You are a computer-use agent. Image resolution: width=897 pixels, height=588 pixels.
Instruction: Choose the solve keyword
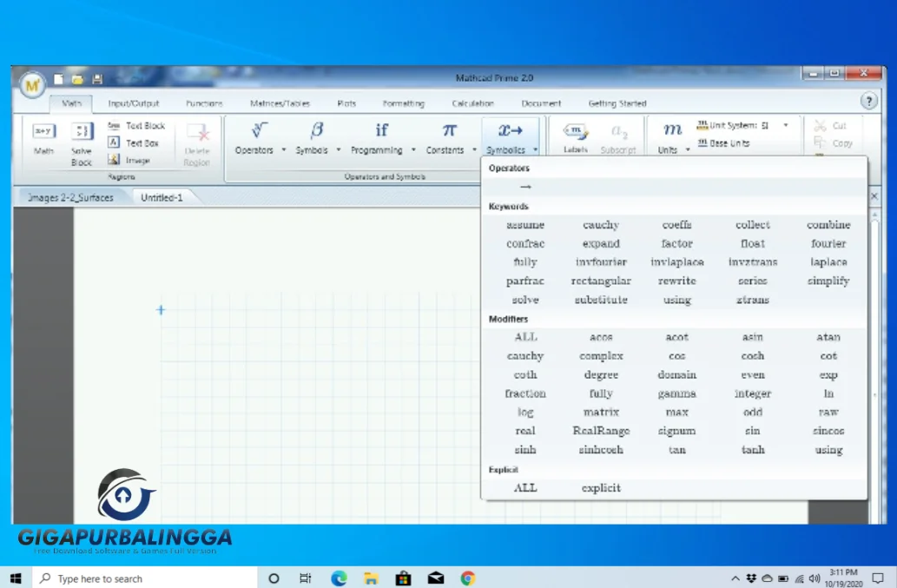click(525, 300)
